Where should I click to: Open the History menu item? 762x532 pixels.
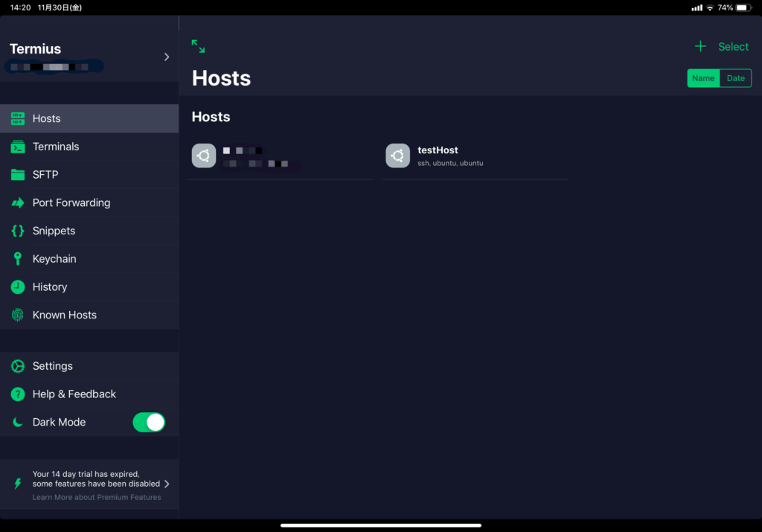pyautogui.click(x=89, y=287)
